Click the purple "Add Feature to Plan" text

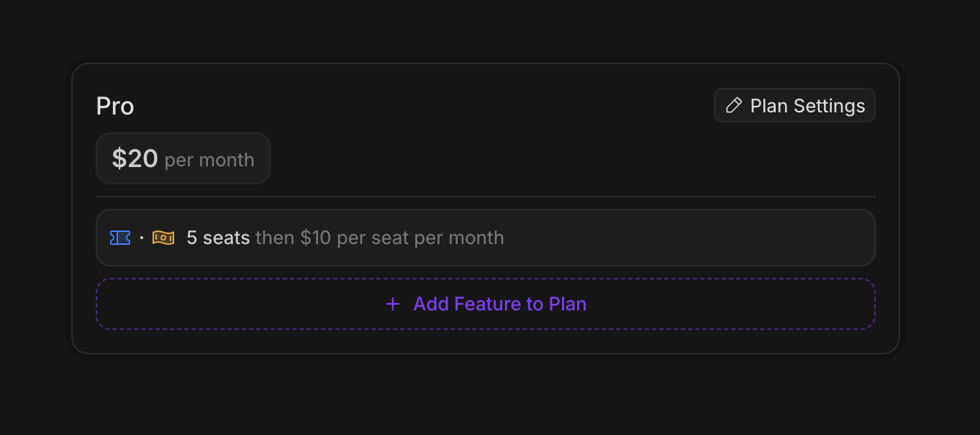pos(499,304)
